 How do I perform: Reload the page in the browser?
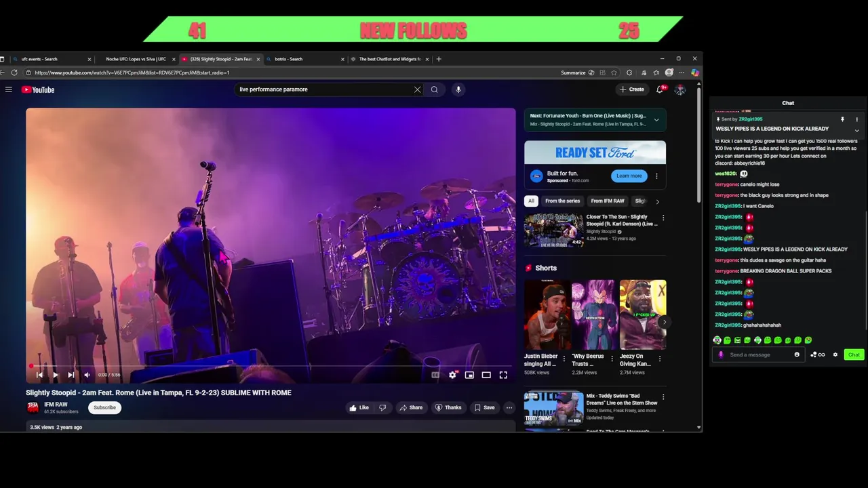pos(14,73)
